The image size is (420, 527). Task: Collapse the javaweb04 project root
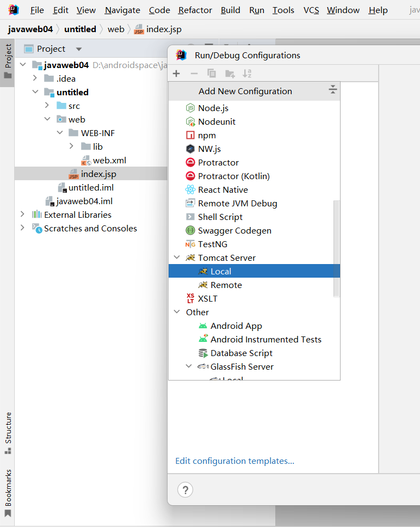click(x=23, y=65)
